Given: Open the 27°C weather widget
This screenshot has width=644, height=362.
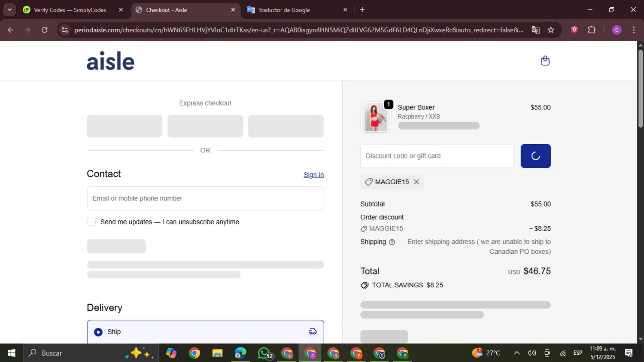Looking at the screenshot, I should click(x=486, y=353).
